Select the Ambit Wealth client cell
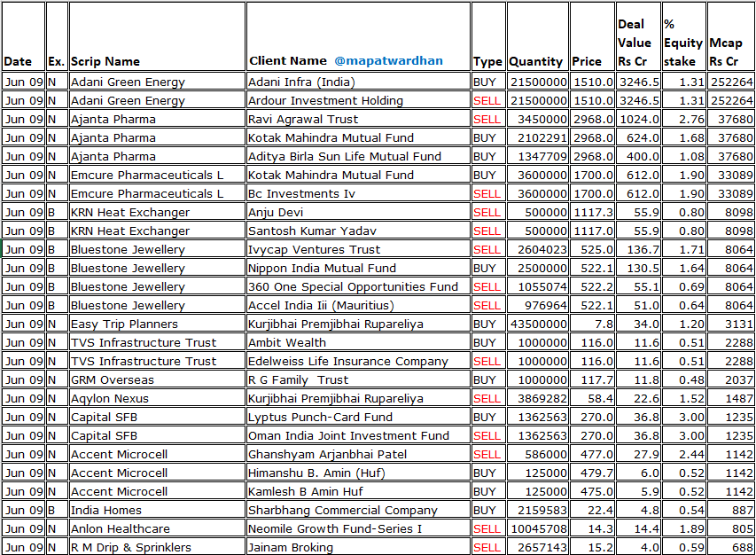The height and width of the screenshot is (555, 756). (358, 342)
